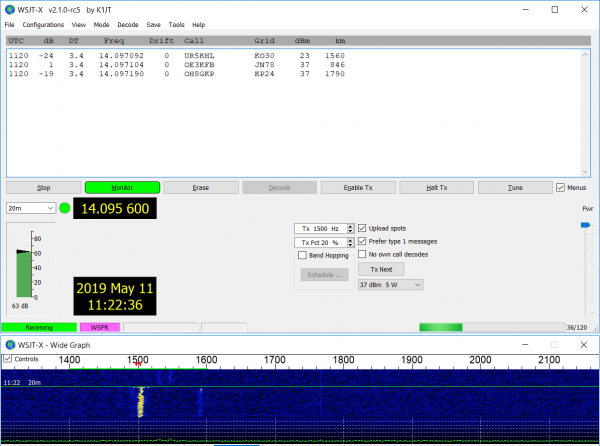The height and width of the screenshot is (446, 600).
Task: Click the green band status indicator circle
Action: [x=65, y=208]
